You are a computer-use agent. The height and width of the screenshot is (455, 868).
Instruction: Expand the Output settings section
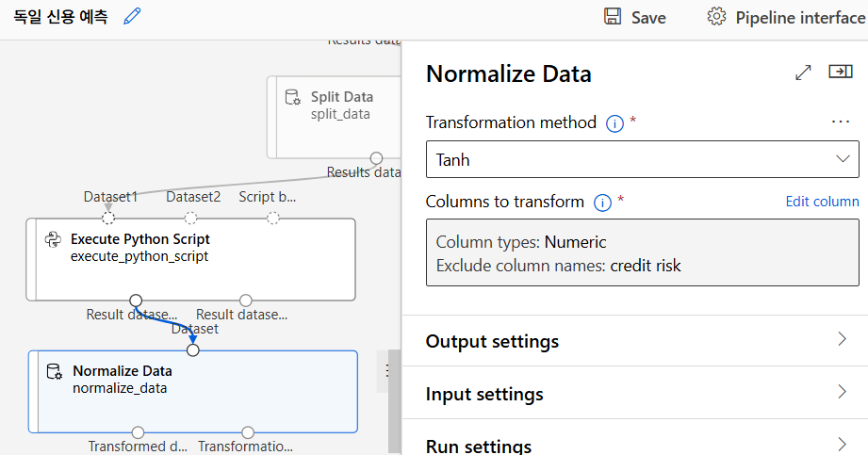tap(634, 341)
